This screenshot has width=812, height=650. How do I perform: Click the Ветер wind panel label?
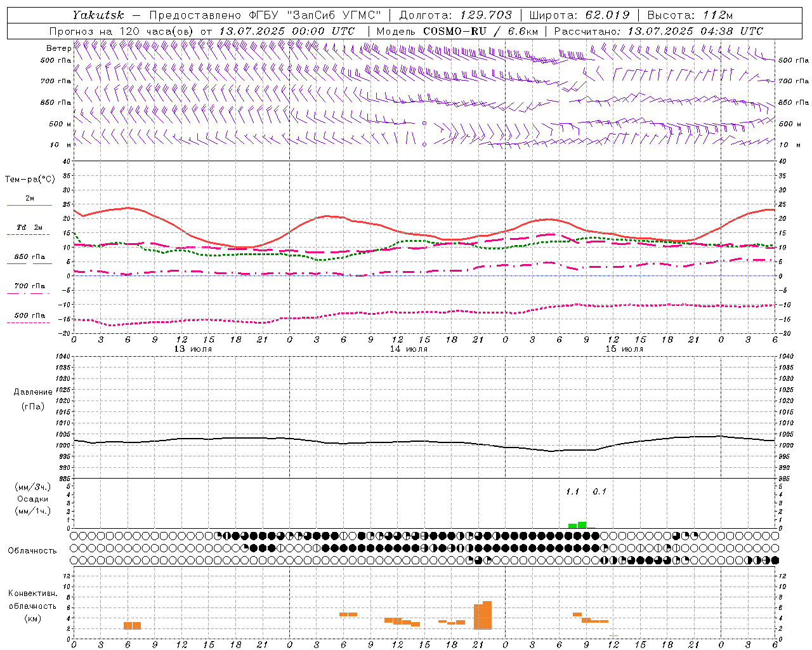tap(58, 48)
